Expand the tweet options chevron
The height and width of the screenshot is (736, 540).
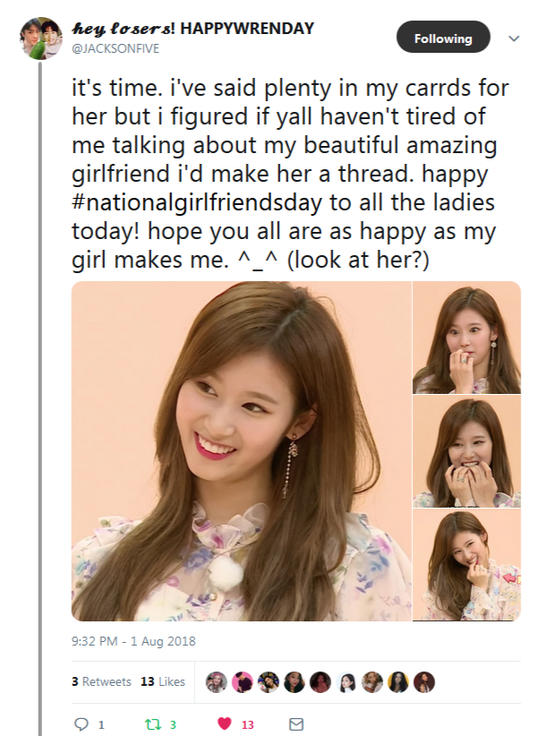tap(514, 38)
